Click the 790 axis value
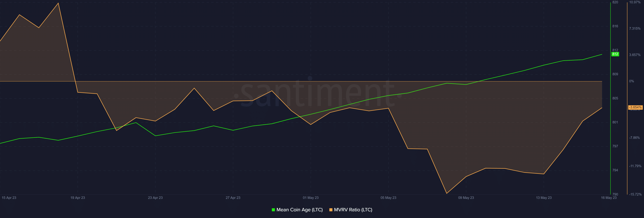Viewport: 644px width, 218px height. pyautogui.click(x=615, y=194)
